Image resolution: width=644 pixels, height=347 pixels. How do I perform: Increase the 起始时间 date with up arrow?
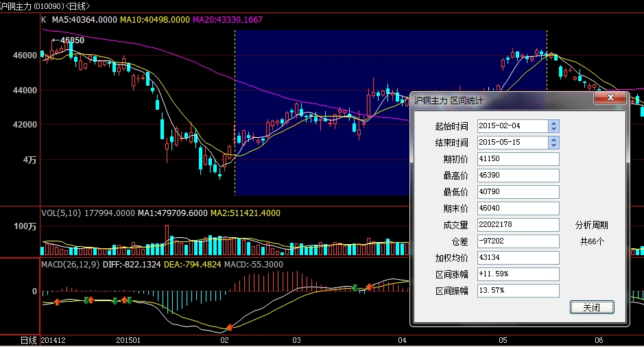tap(554, 123)
